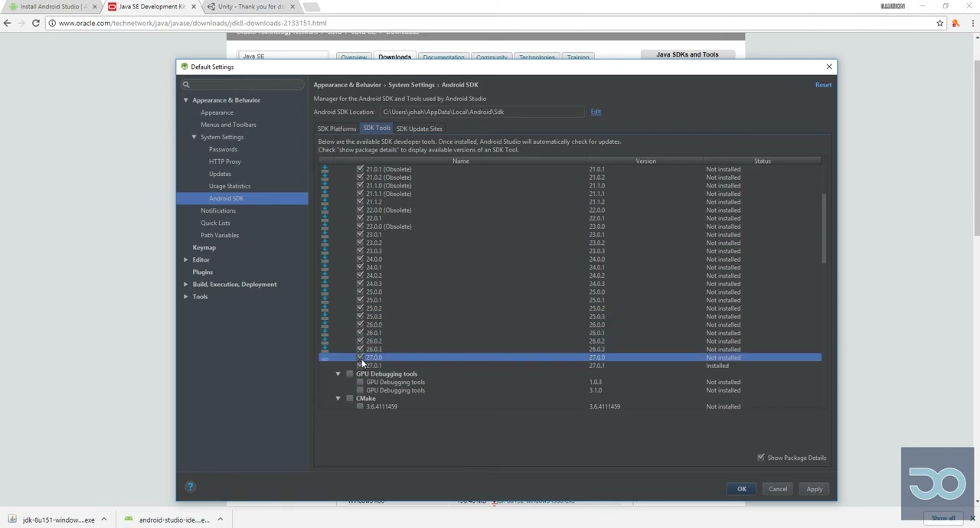This screenshot has height=528, width=980.
Task: Click the Apply button
Action: pos(814,489)
